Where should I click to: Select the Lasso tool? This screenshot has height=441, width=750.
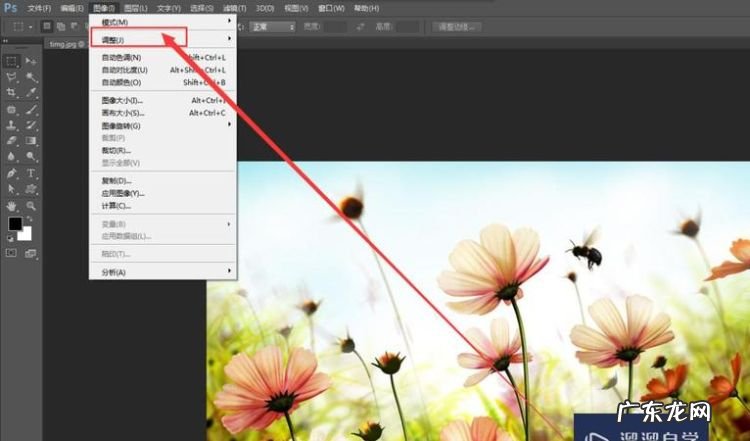12,77
